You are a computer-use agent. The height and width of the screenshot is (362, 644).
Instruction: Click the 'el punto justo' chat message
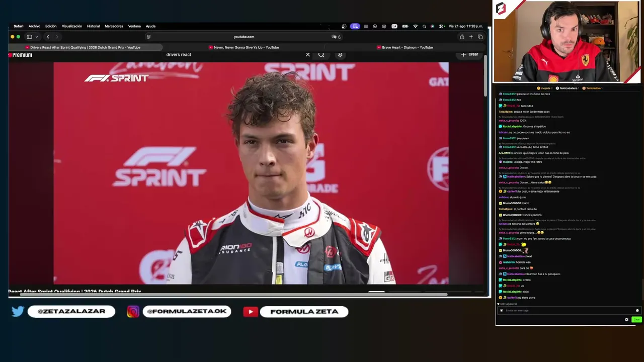[x=514, y=197]
